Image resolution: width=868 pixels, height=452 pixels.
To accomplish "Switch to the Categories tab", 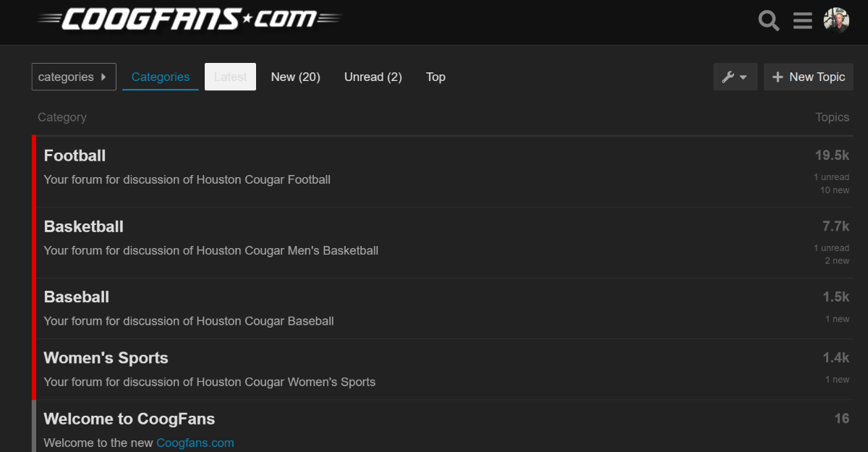I will (x=161, y=77).
